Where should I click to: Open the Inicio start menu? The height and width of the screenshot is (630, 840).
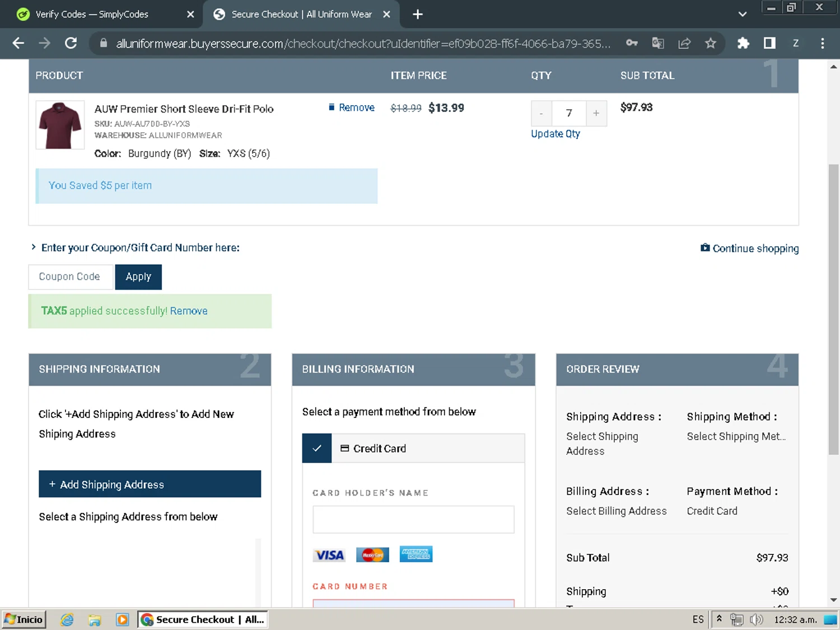24,619
